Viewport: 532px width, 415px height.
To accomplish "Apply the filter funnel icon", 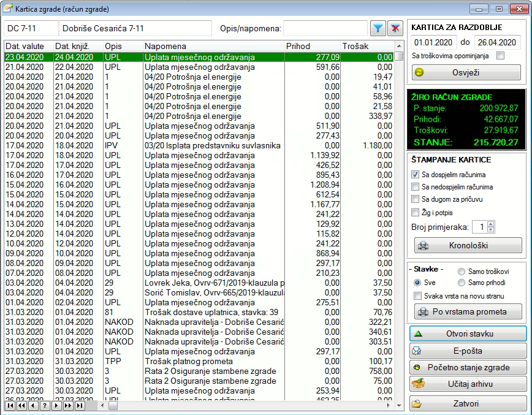I will [x=378, y=28].
